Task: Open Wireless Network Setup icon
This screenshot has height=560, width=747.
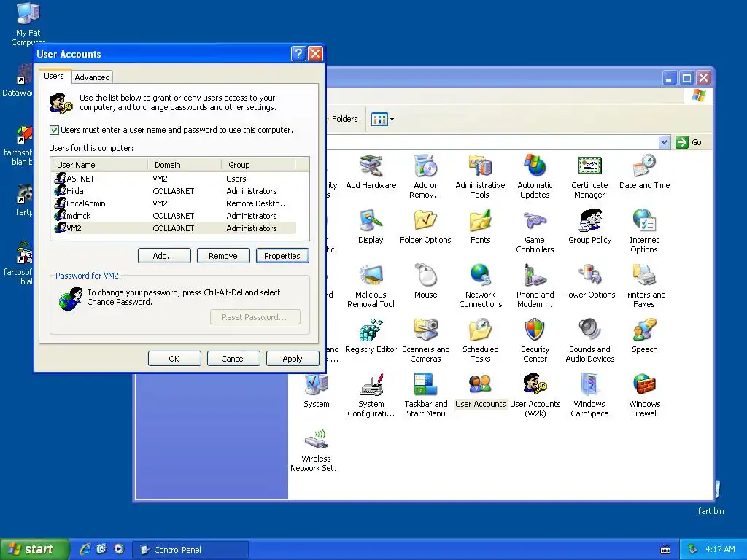Action: pos(316,449)
